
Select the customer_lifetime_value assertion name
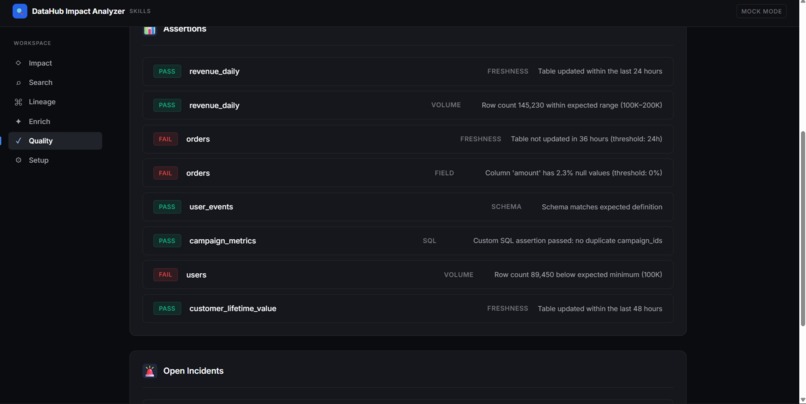(233, 309)
